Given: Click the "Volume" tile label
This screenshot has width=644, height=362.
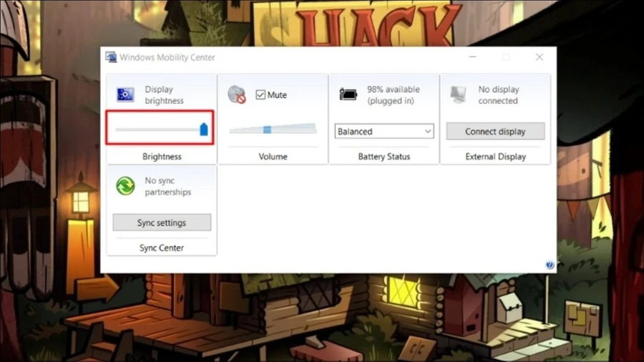Looking at the screenshot, I should pos(273,157).
